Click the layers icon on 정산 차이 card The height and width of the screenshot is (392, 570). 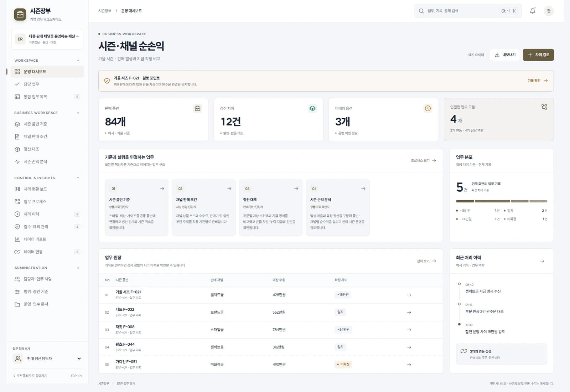coord(312,108)
